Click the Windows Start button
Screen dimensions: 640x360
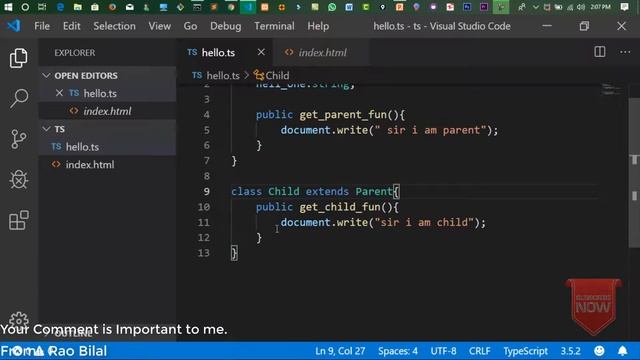8,7
